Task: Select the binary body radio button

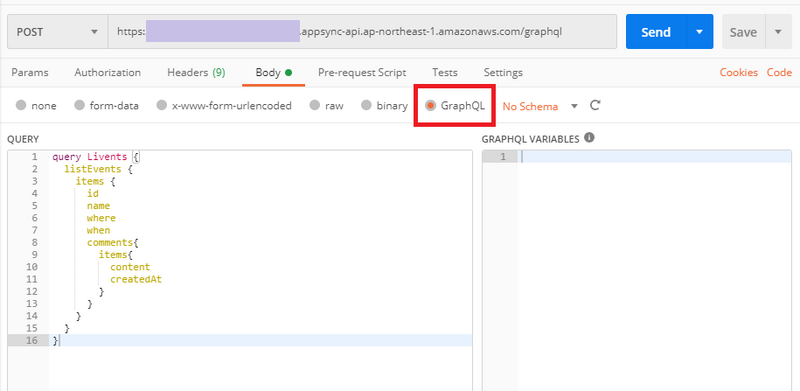Action: click(366, 106)
